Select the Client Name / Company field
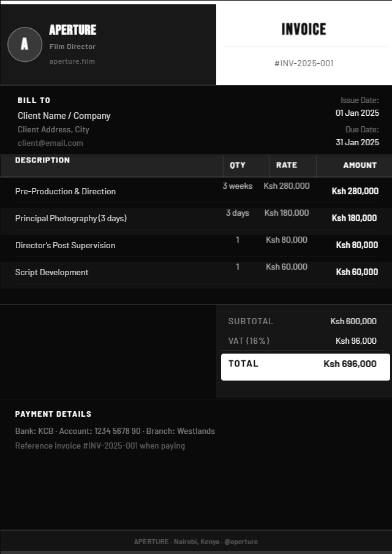The height and width of the screenshot is (554, 392). 64,116
